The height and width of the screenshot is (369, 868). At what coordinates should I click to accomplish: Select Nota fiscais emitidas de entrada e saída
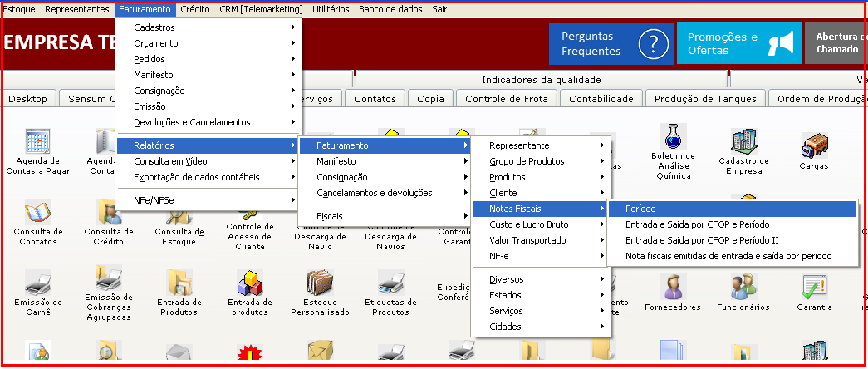coord(733,256)
